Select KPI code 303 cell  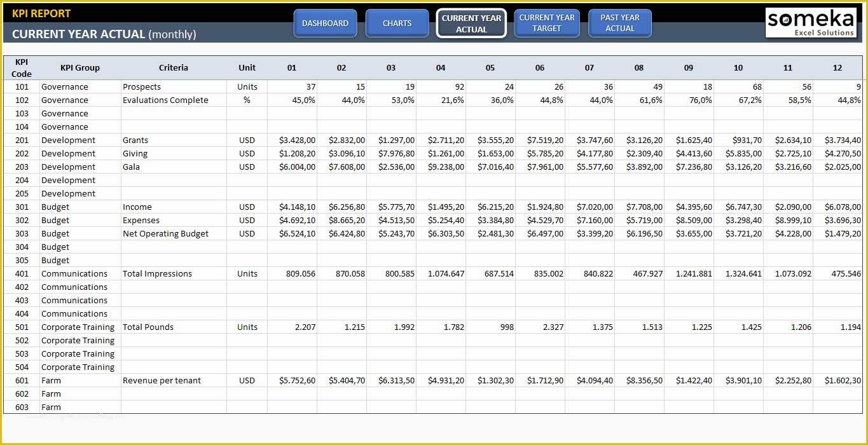22,233
